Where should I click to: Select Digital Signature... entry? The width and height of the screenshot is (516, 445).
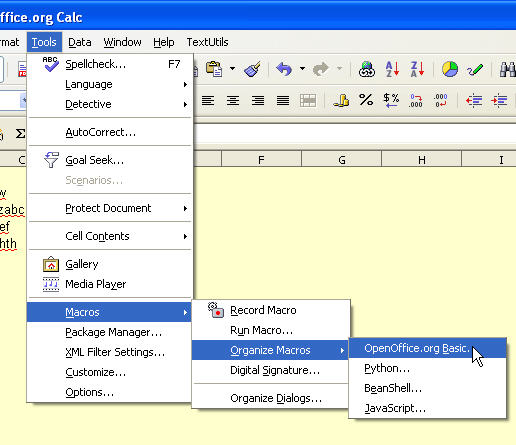271,370
